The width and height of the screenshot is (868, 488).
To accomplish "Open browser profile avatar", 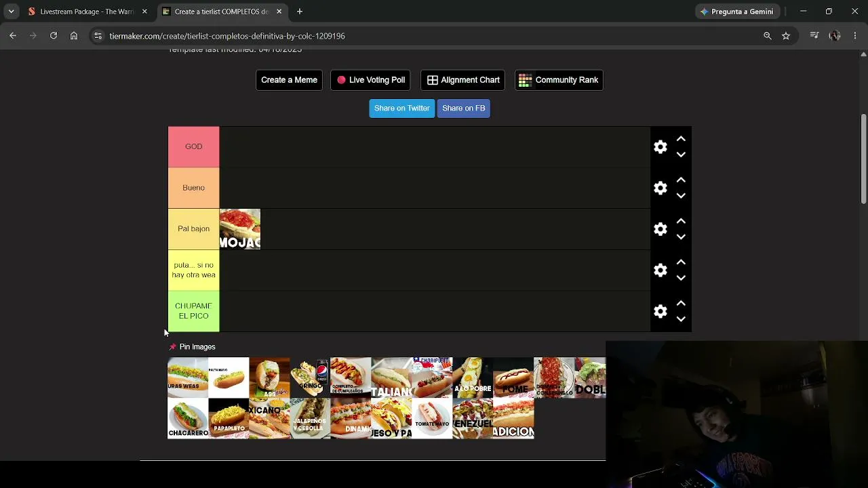I will tap(835, 36).
